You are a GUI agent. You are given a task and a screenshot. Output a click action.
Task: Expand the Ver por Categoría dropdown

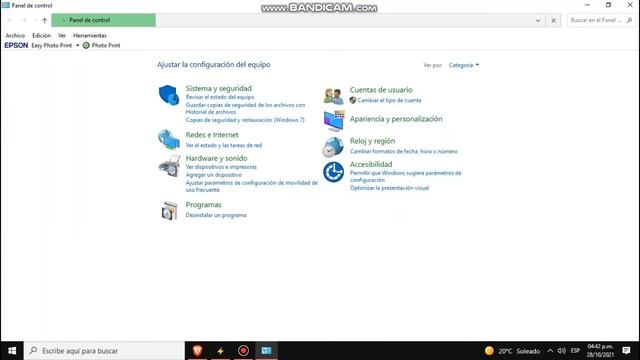pos(464,65)
